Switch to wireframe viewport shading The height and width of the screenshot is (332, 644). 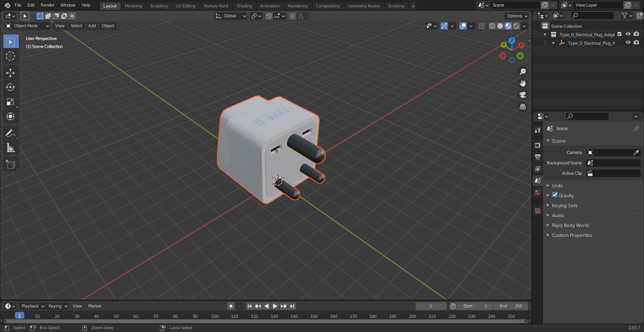492,26
